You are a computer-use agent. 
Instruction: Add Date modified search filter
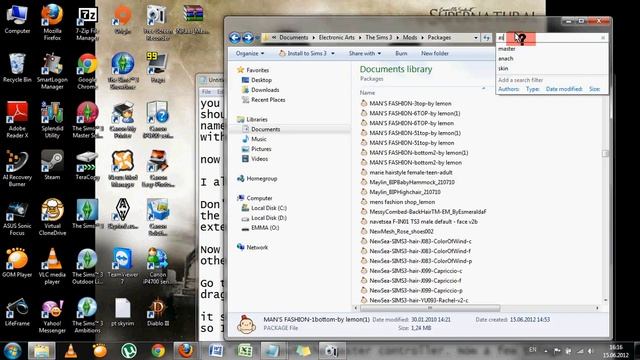click(x=564, y=89)
